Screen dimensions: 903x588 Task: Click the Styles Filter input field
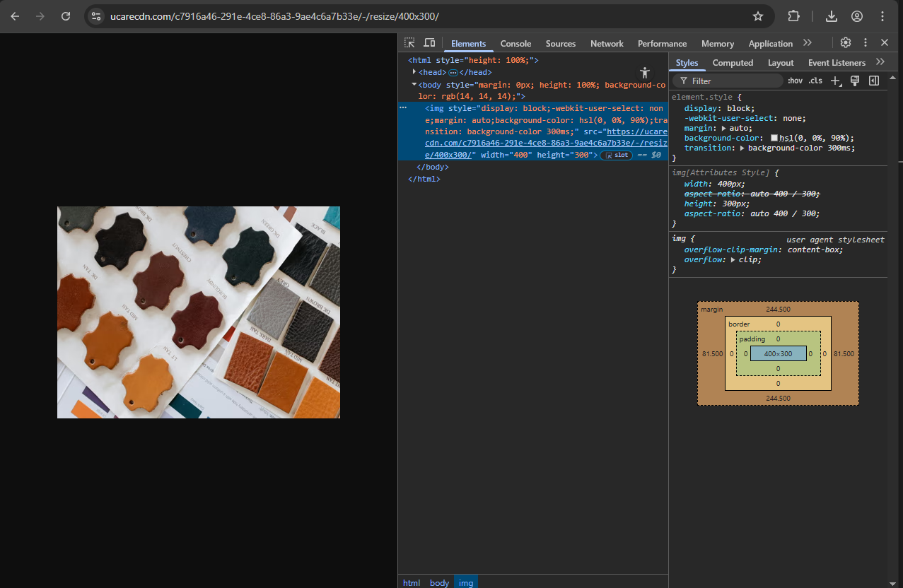point(727,81)
